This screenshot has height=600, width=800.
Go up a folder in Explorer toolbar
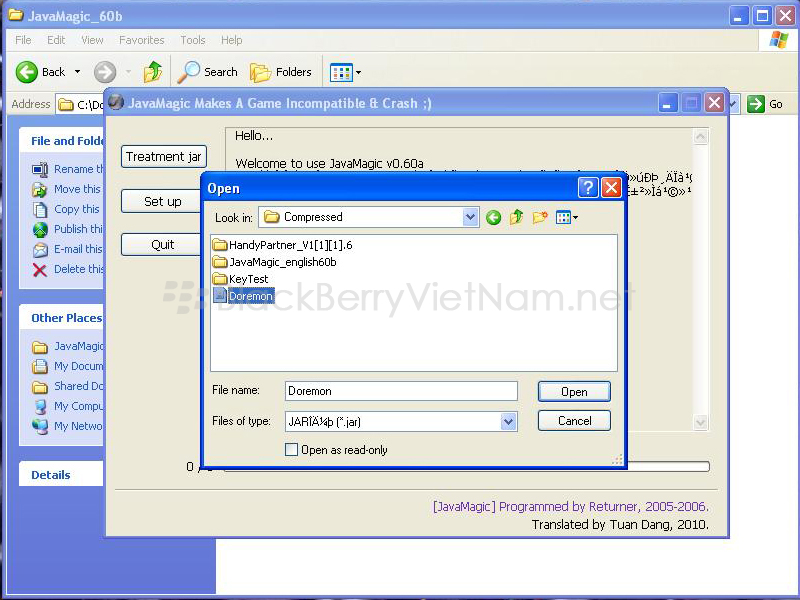click(153, 72)
